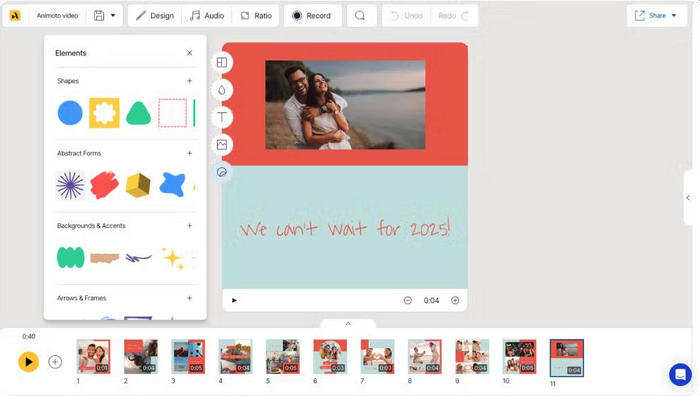Viewport: 700px width, 396px height.
Task: Select timeline block 3
Action: [188, 356]
